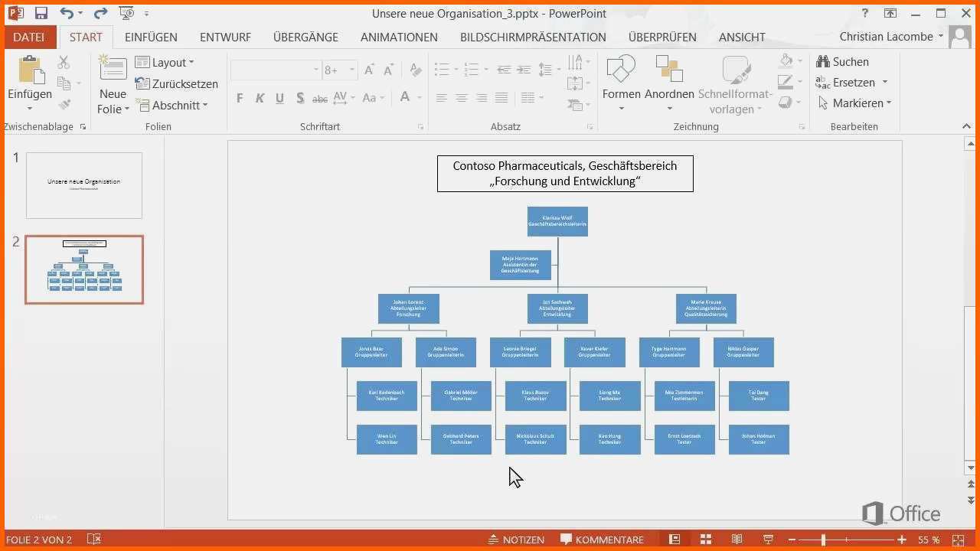Viewport: 980px width, 551px height.
Task: Paste using the Einfügen clipboard icon
Action: point(30,70)
